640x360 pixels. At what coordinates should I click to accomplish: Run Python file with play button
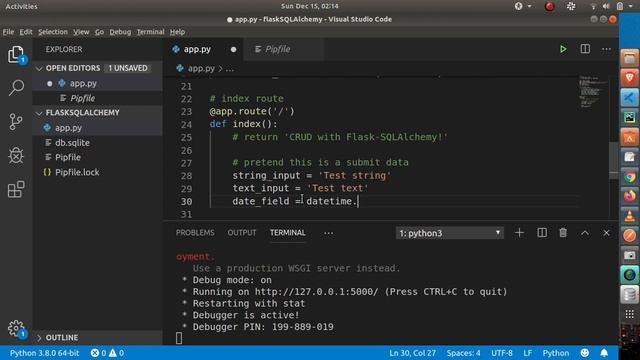(x=563, y=49)
